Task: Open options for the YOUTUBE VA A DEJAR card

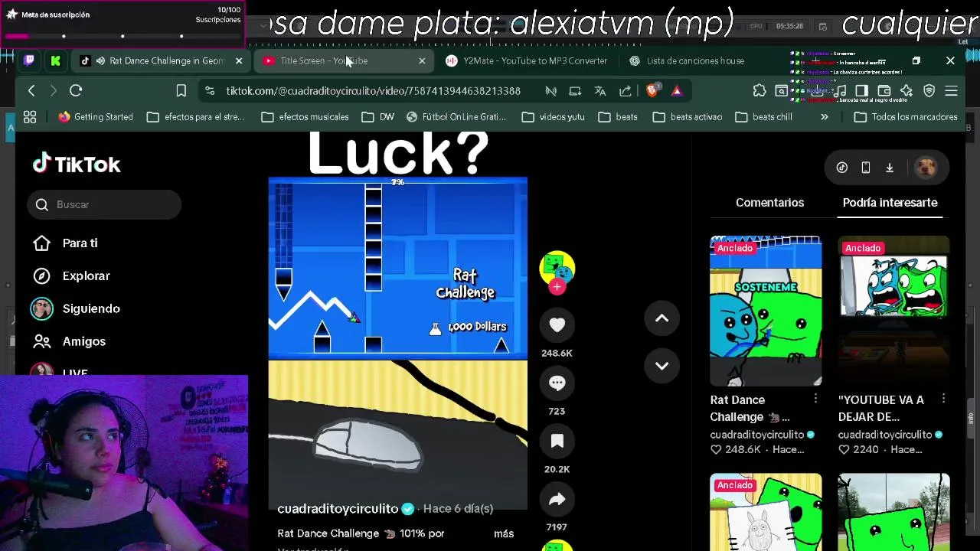Action: [943, 399]
